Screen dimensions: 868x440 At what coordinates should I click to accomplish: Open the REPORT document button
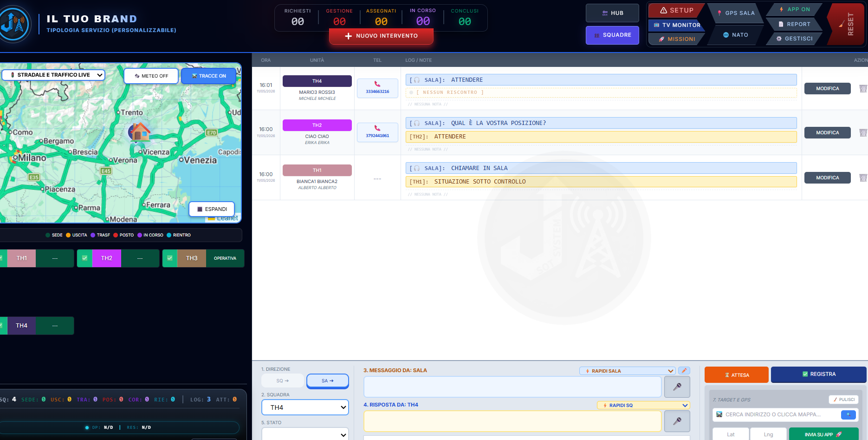point(794,24)
